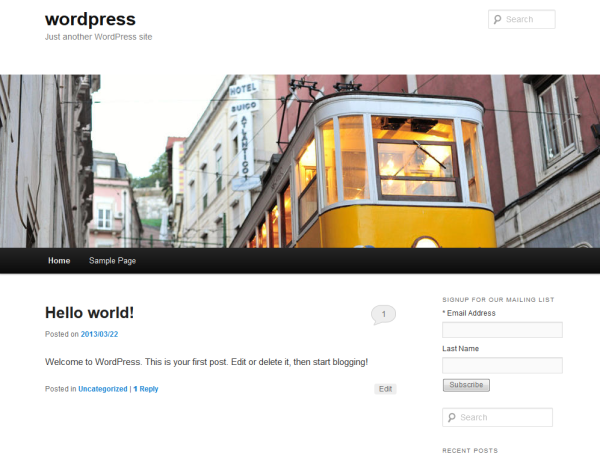Click the 1 Reply link
The height and width of the screenshot is (457, 600).
pyautogui.click(x=146, y=389)
